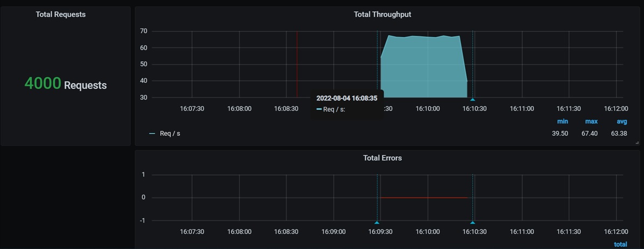The image size is (644, 249).
Task: Click the red crosshair line in Total Throughput
Action: tap(297, 65)
